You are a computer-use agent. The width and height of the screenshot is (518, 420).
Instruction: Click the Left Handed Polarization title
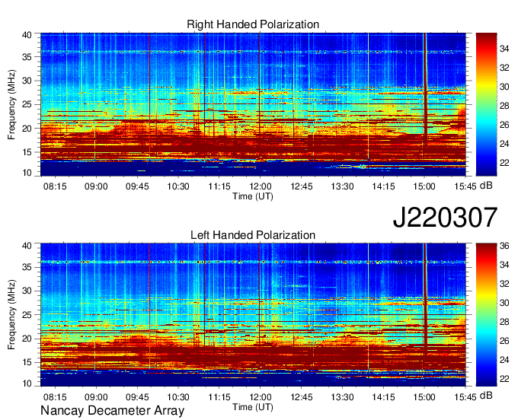coord(253,235)
